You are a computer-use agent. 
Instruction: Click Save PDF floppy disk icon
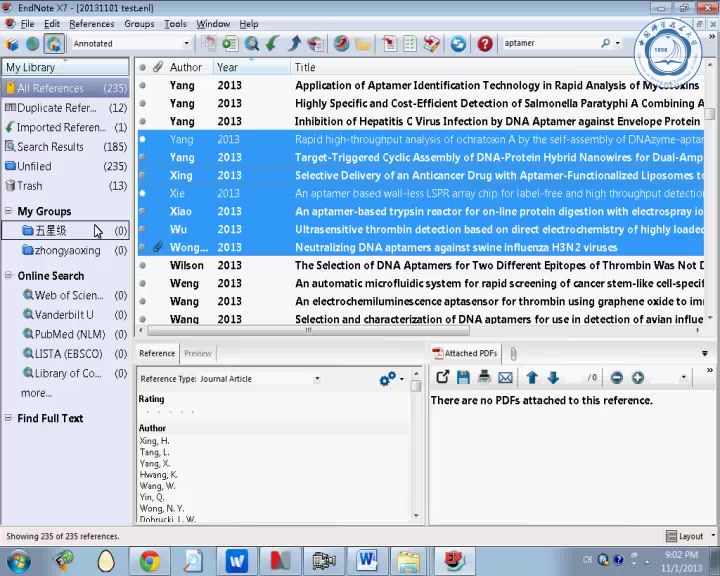coord(463,377)
